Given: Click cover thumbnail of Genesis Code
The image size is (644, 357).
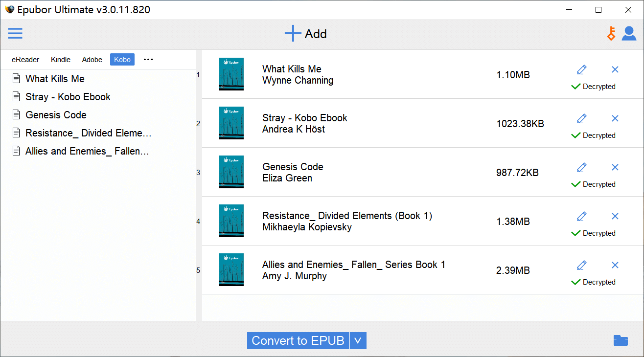Looking at the screenshot, I should pyautogui.click(x=231, y=172).
